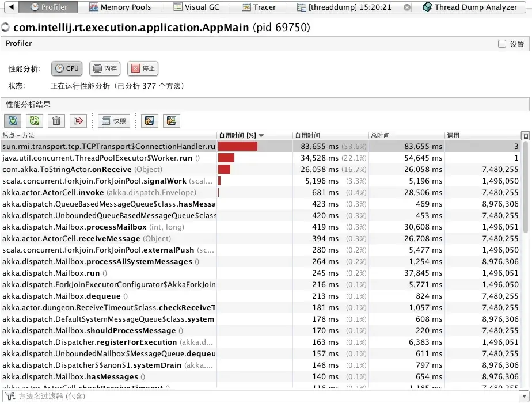Toggle 内存 memory profiling button
The width and height of the screenshot is (532, 404).
105,68
